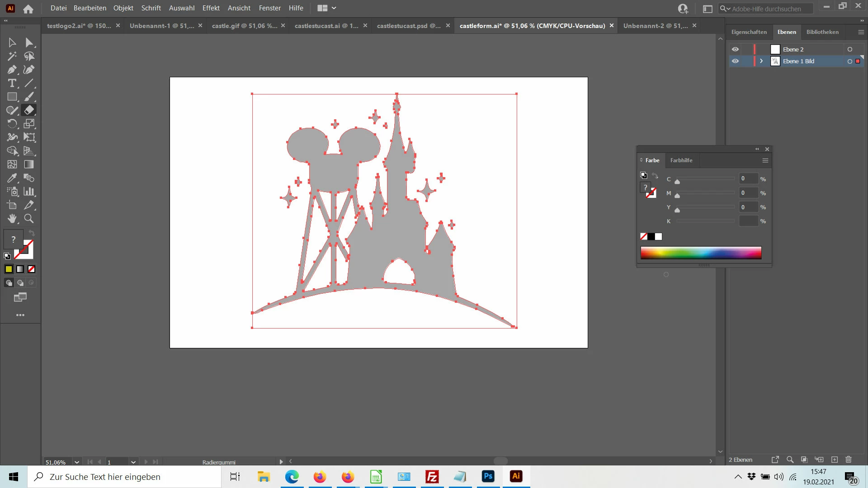Open the Farbhilfe panel tab

681,160
